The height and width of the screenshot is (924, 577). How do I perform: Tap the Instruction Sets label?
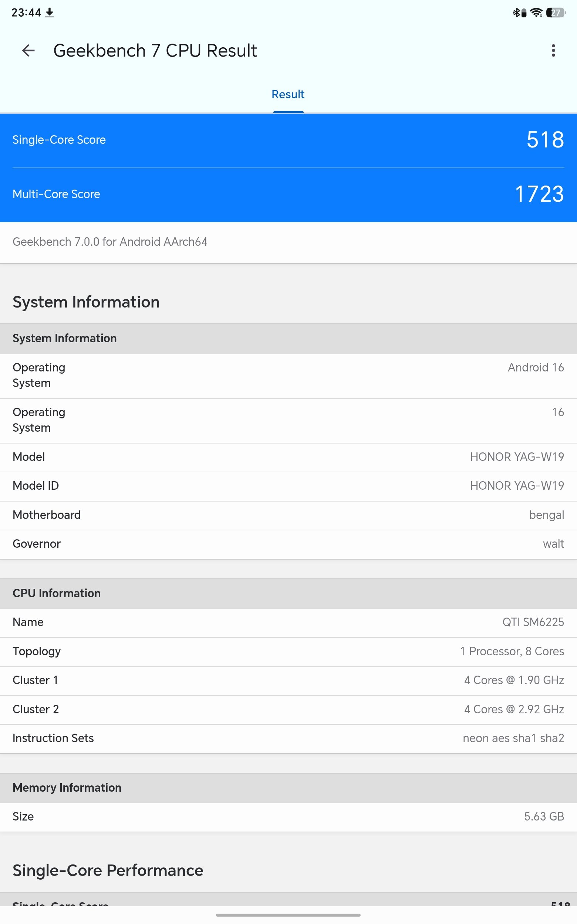[53, 738]
